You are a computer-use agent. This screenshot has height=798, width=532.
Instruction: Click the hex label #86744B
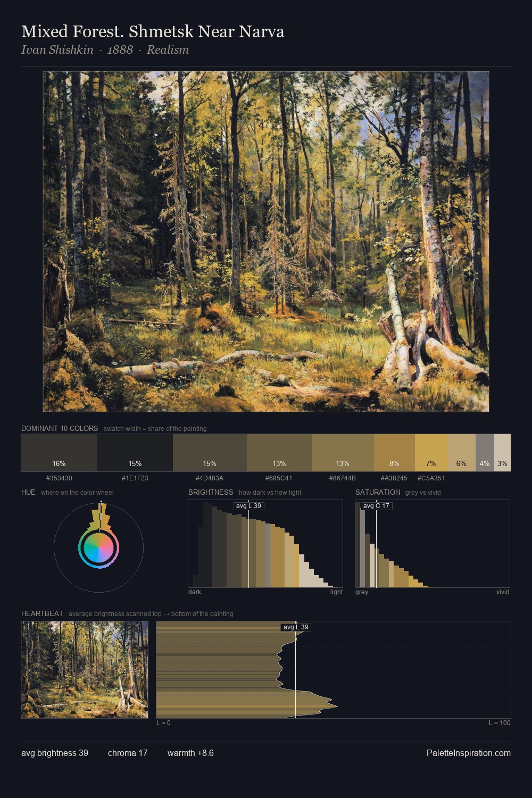tap(343, 478)
